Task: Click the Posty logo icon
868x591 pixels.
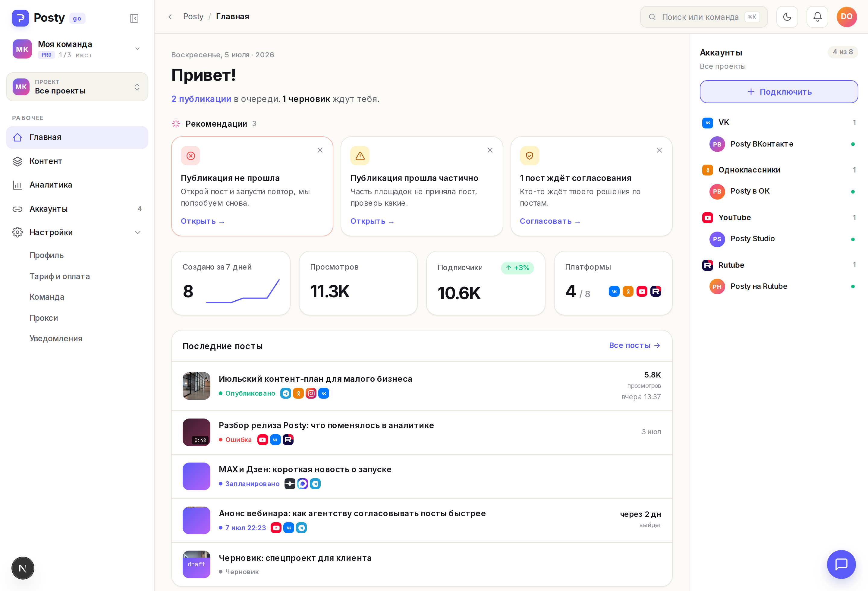Action: 20,18
